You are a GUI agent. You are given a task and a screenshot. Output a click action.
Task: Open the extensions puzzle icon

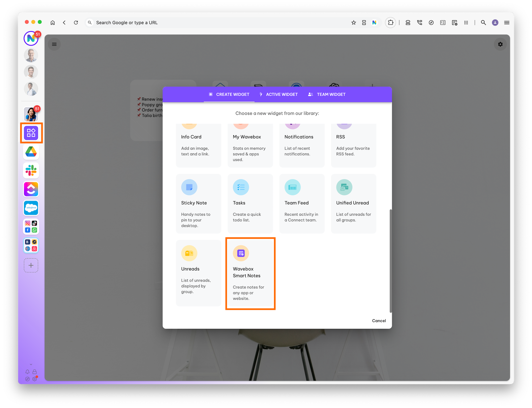point(390,23)
